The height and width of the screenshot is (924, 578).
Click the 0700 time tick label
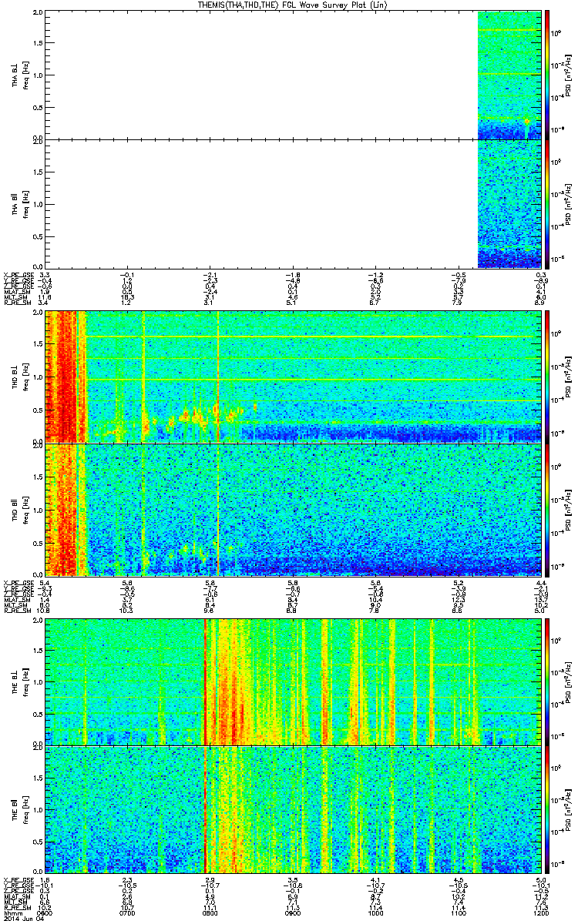coord(129,912)
